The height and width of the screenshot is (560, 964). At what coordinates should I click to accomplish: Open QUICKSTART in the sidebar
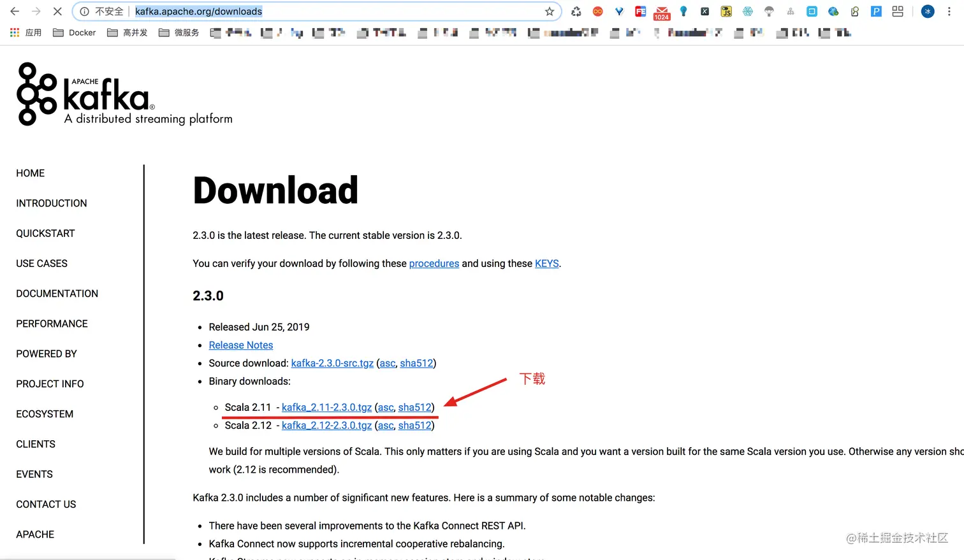pos(45,233)
